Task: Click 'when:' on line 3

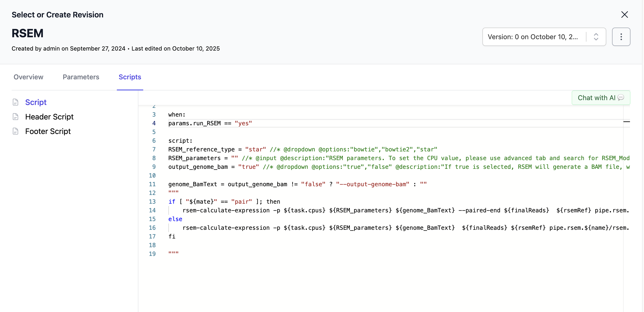Action: point(177,114)
